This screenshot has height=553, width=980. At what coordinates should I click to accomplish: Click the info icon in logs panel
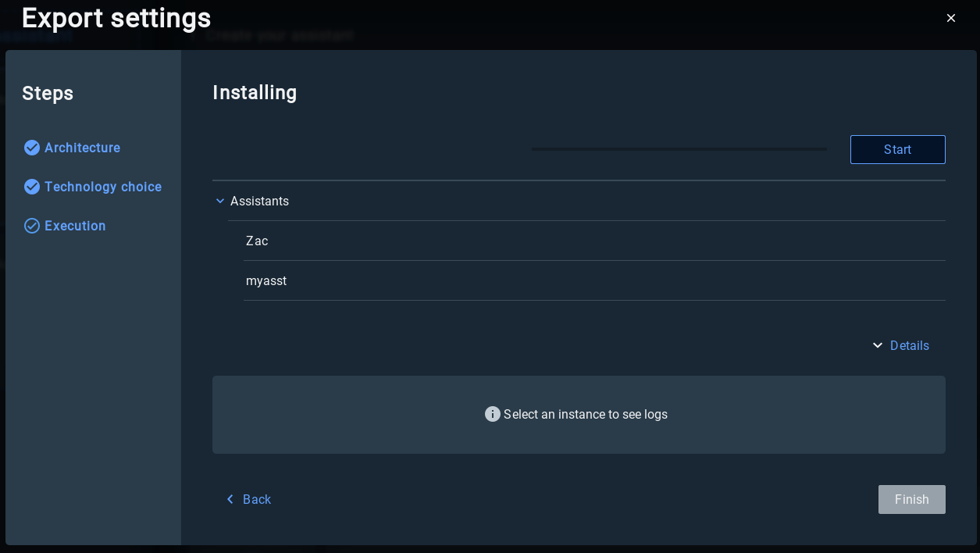tap(492, 414)
